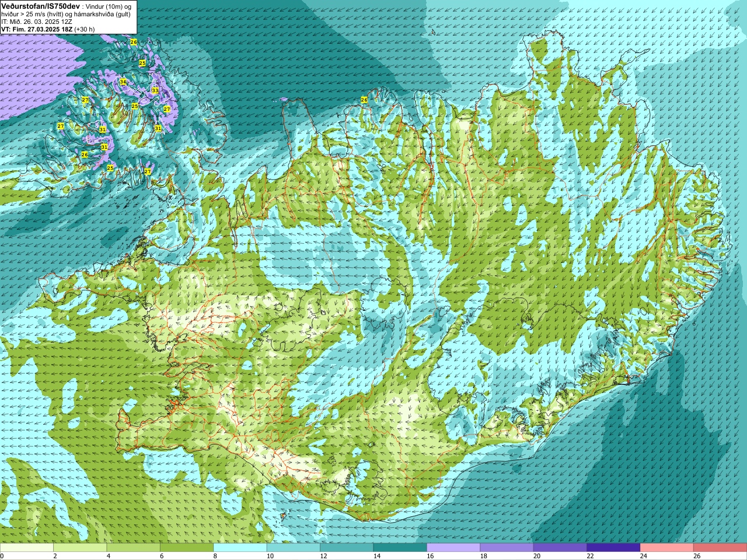
Task: Click the 16–18 m/s lavender legend swatch
Action: (x=453, y=547)
